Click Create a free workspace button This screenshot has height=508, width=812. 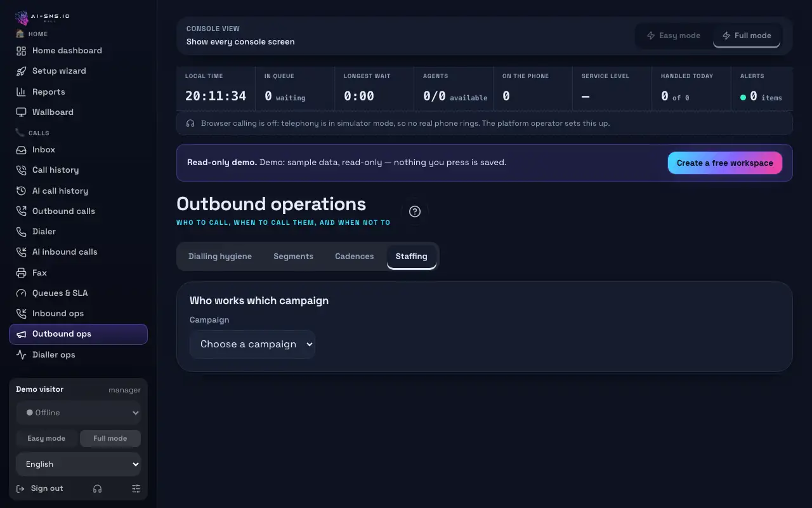[725, 163]
